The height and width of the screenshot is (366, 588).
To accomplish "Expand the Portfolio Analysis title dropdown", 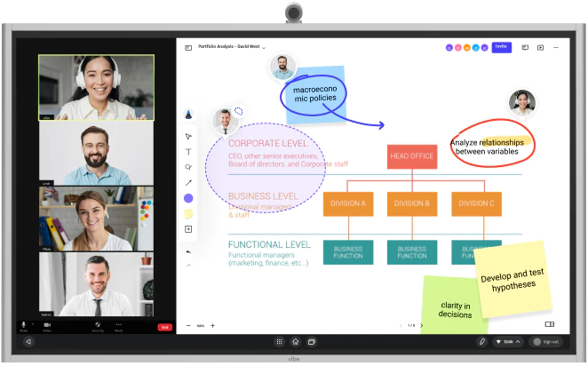I will pyautogui.click(x=264, y=47).
